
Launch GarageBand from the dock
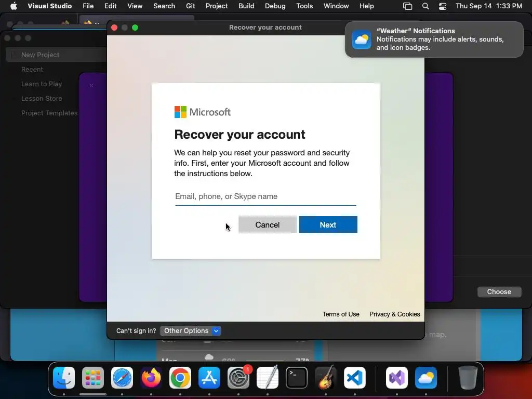(x=326, y=378)
